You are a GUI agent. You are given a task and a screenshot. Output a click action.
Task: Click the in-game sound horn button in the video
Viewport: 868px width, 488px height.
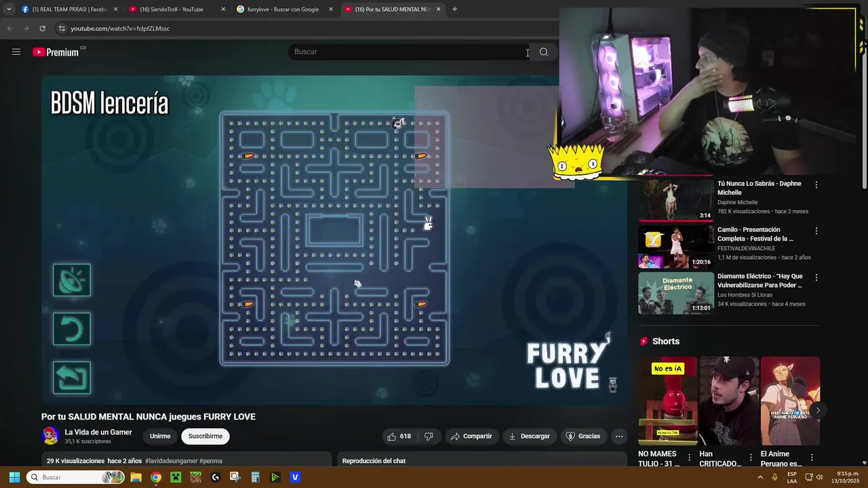(72, 280)
